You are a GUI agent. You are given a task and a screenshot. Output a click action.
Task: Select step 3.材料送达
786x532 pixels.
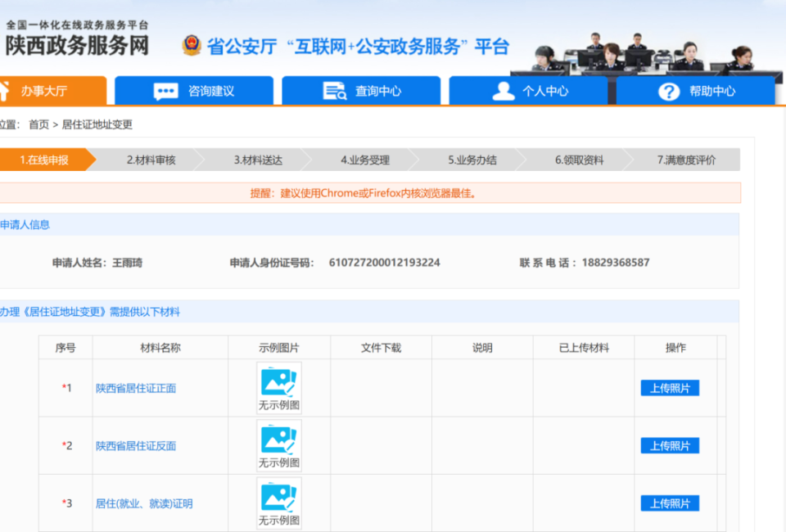point(258,160)
